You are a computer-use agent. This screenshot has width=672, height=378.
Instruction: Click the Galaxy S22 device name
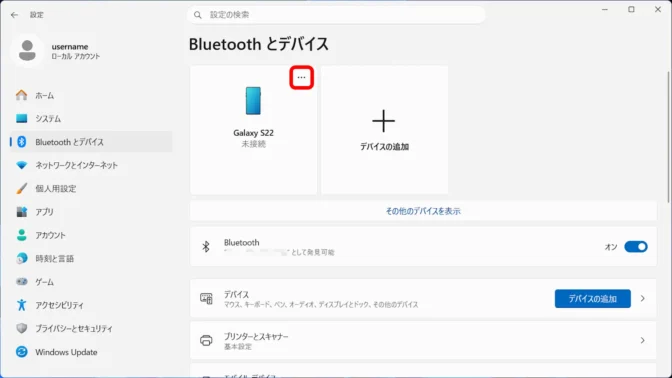[253, 133]
